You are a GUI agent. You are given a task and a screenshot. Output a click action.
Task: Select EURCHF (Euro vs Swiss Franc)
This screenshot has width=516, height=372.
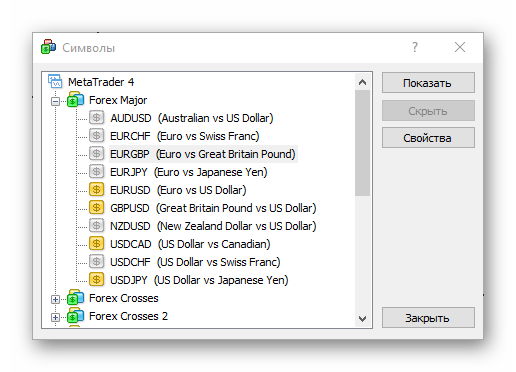point(185,136)
